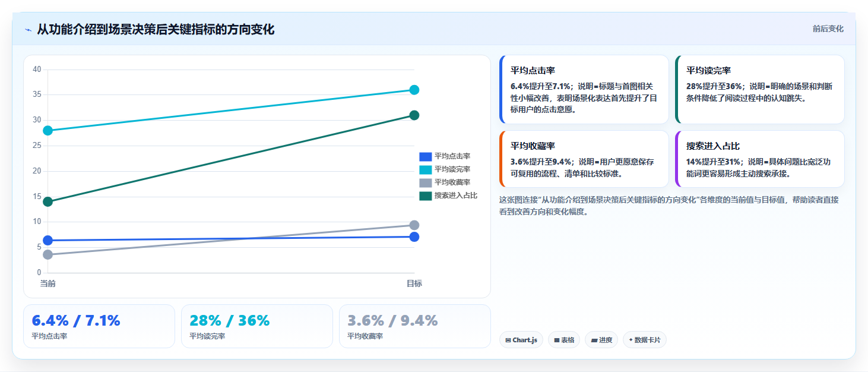Screen dimensions: 868x372
Task: Click the y-axis value 10
Action: coord(37,222)
